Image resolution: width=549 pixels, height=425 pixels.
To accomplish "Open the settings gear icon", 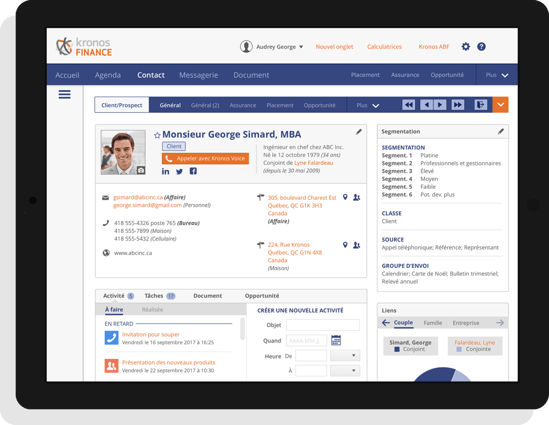I will point(465,47).
